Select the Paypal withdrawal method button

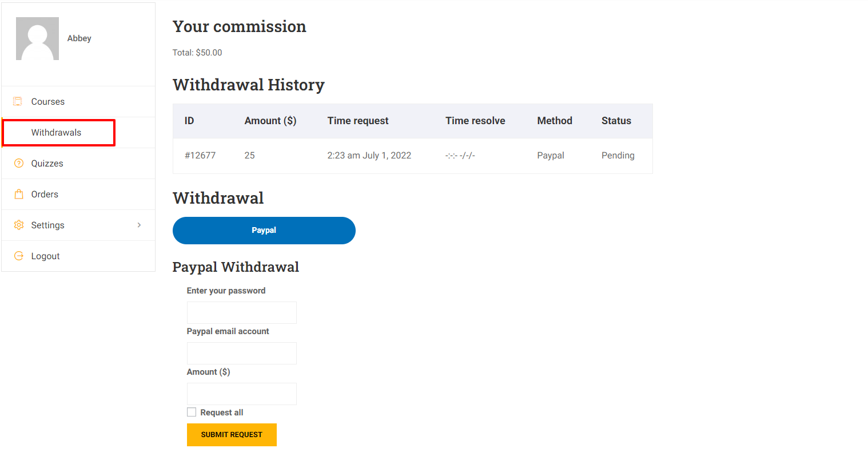click(264, 231)
